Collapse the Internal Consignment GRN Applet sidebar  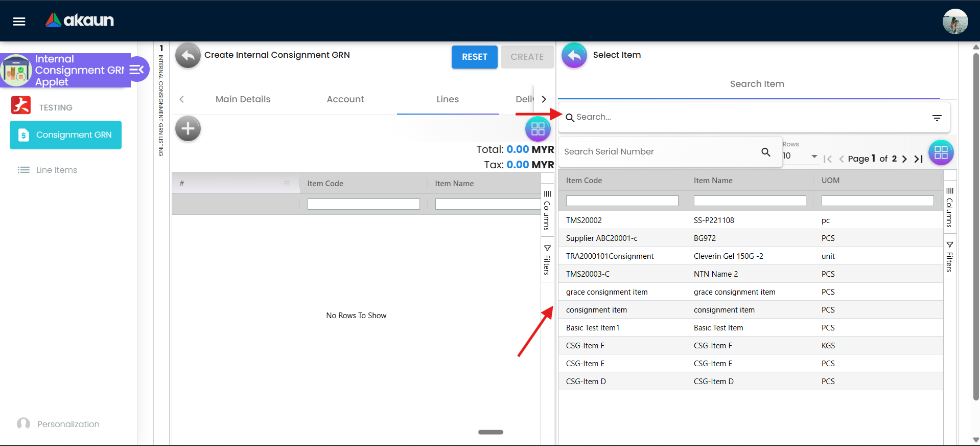coord(136,70)
